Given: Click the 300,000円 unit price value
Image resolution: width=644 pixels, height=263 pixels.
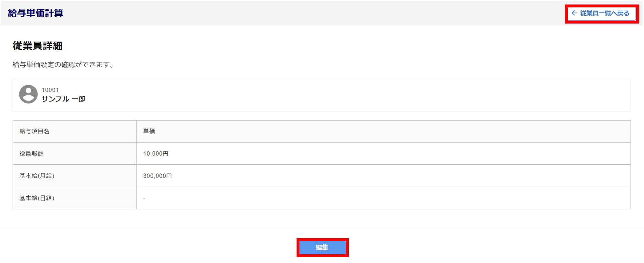Looking at the screenshot, I should point(157,176).
